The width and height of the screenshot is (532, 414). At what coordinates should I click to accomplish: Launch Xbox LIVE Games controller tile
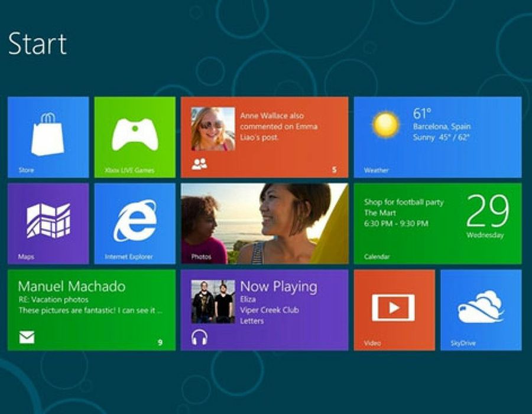point(135,136)
